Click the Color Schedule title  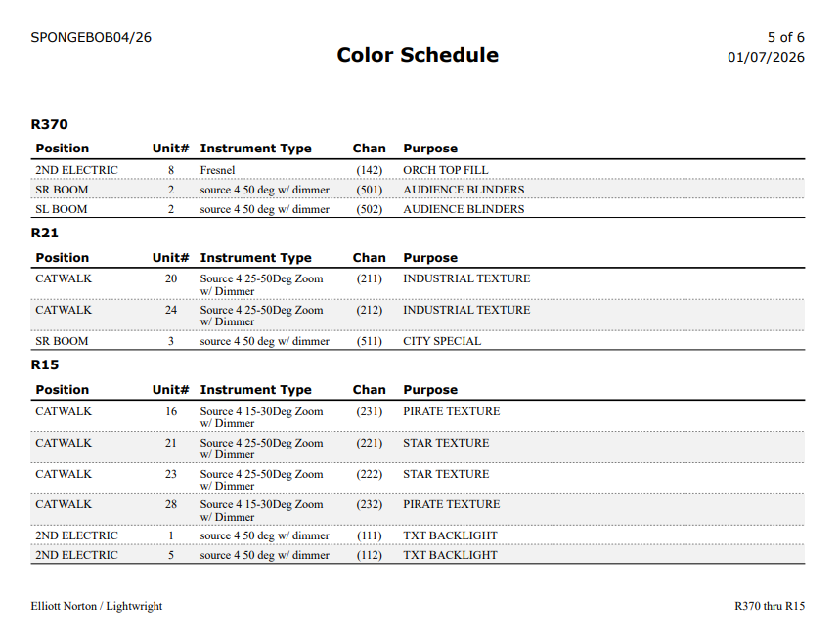pos(418,55)
